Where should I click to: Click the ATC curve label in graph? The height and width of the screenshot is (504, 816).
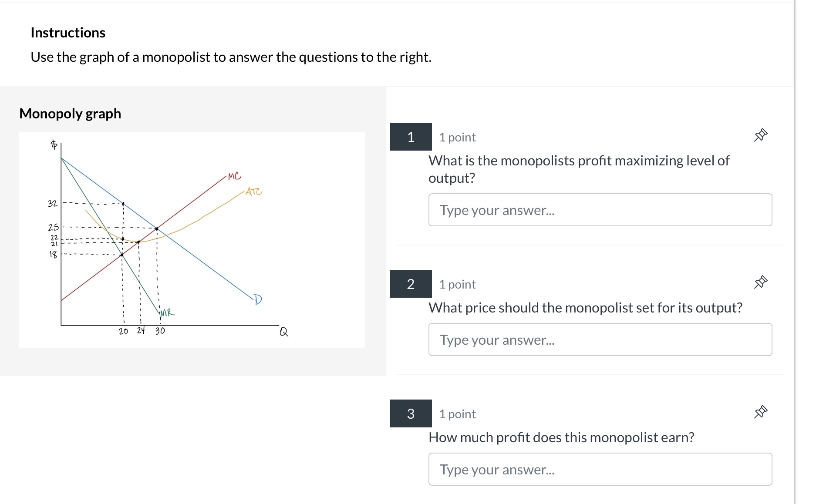[x=254, y=192]
